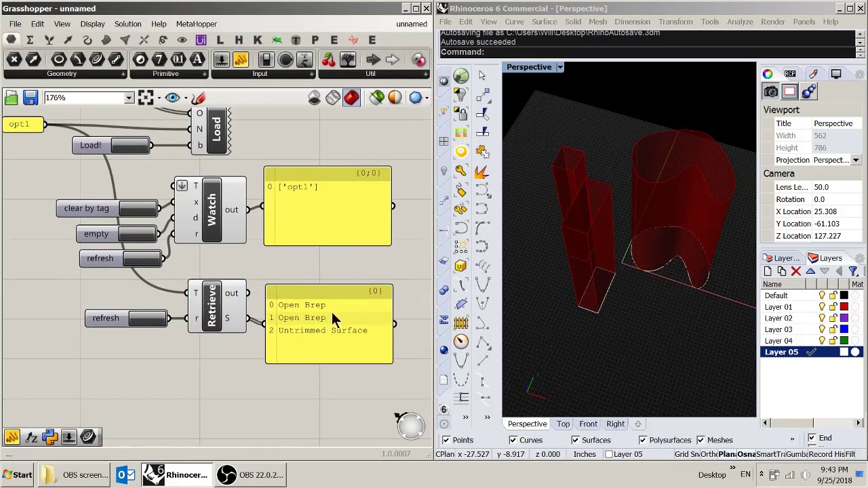Click the red color swatch of Layer 01
Image resolution: width=868 pixels, height=488 pixels.
pyautogui.click(x=844, y=307)
